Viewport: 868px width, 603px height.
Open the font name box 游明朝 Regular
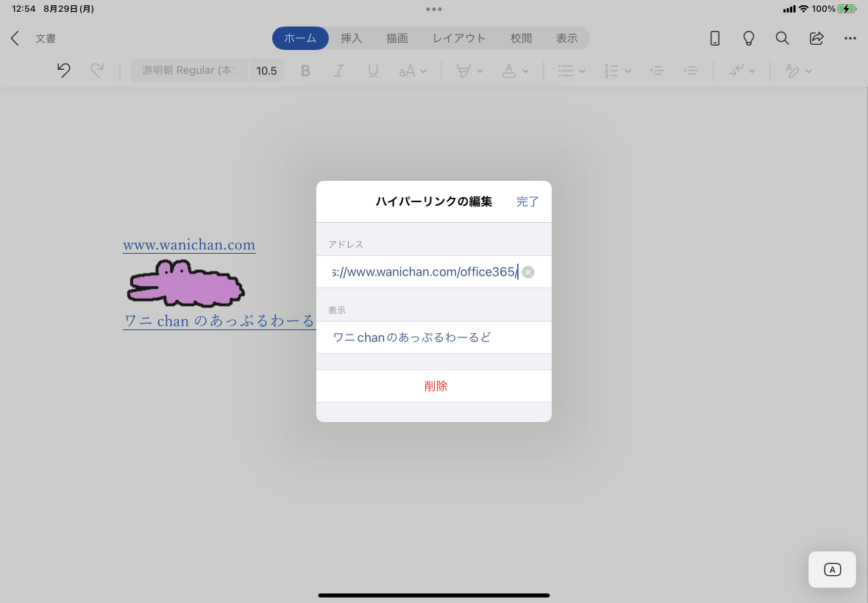click(189, 71)
